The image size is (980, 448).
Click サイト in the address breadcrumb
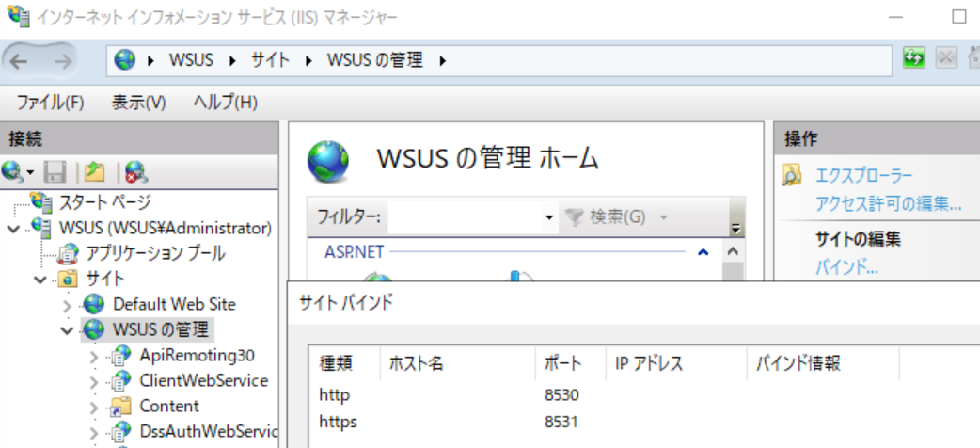pyautogui.click(x=270, y=60)
